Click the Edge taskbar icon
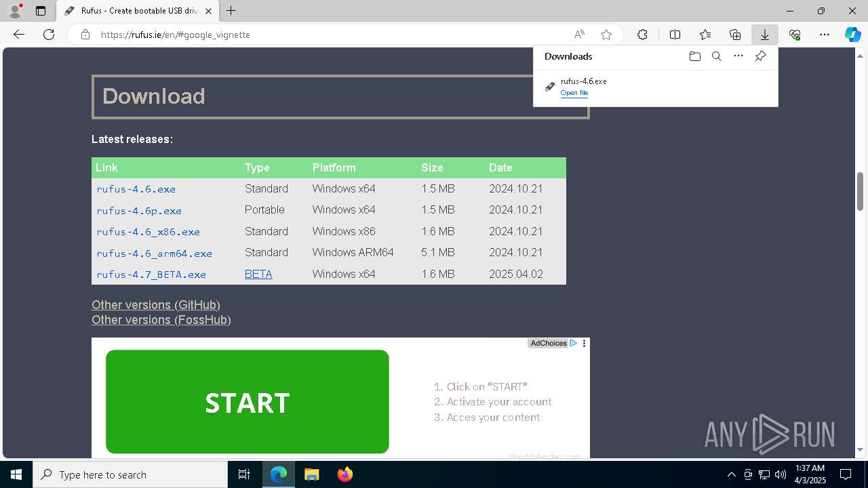The image size is (868, 488). [279, 474]
